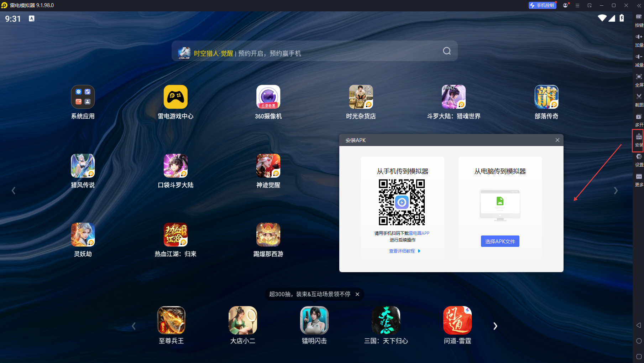
Task: Take a screenshot with 截图 tool
Action: pyautogui.click(x=639, y=100)
